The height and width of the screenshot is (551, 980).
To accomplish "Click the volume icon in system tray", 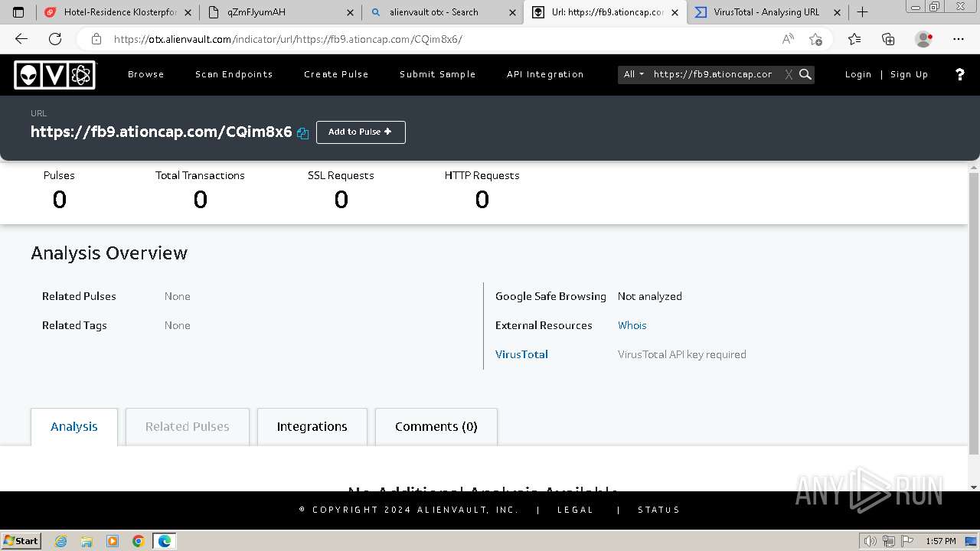I will point(871,541).
